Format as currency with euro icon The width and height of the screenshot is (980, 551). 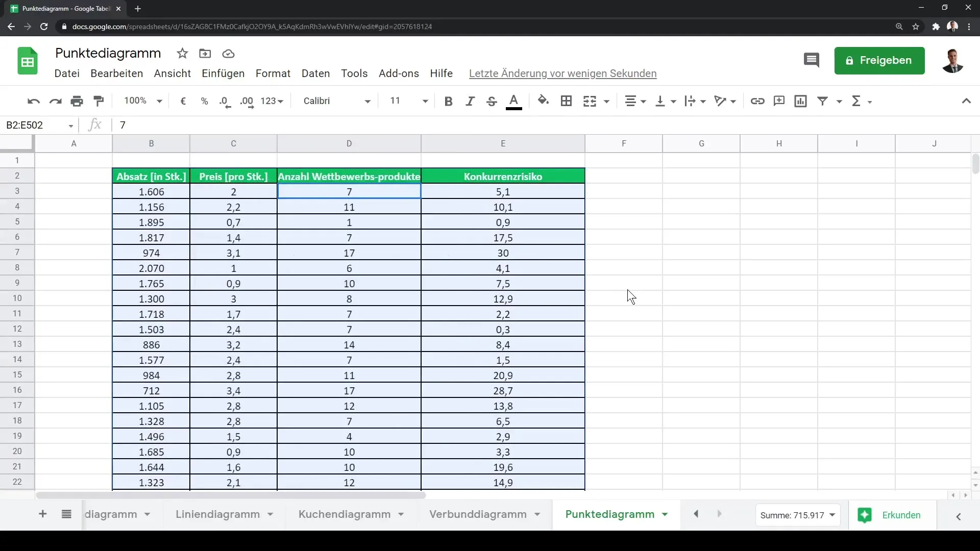click(x=183, y=101)
